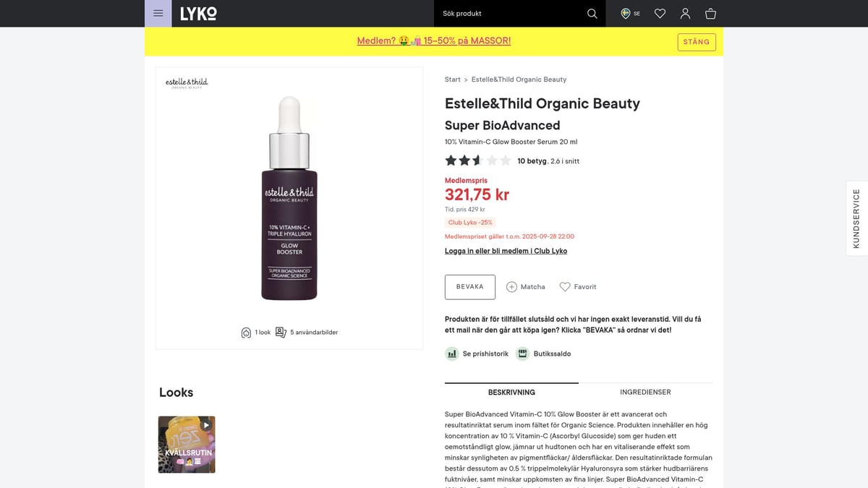Click the search magnifier icon
The image size is (868, 488).
pos(592,14)
